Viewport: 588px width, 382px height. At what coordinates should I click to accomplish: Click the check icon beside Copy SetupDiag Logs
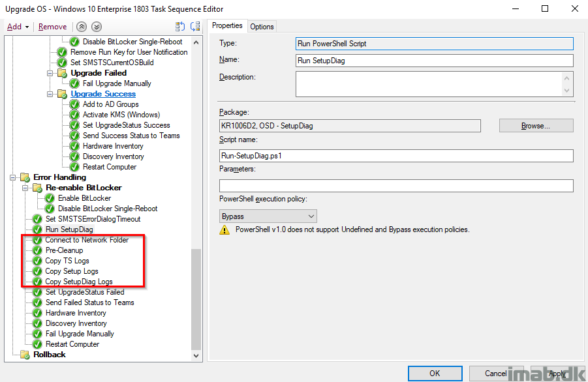click(x=37, y=282)
